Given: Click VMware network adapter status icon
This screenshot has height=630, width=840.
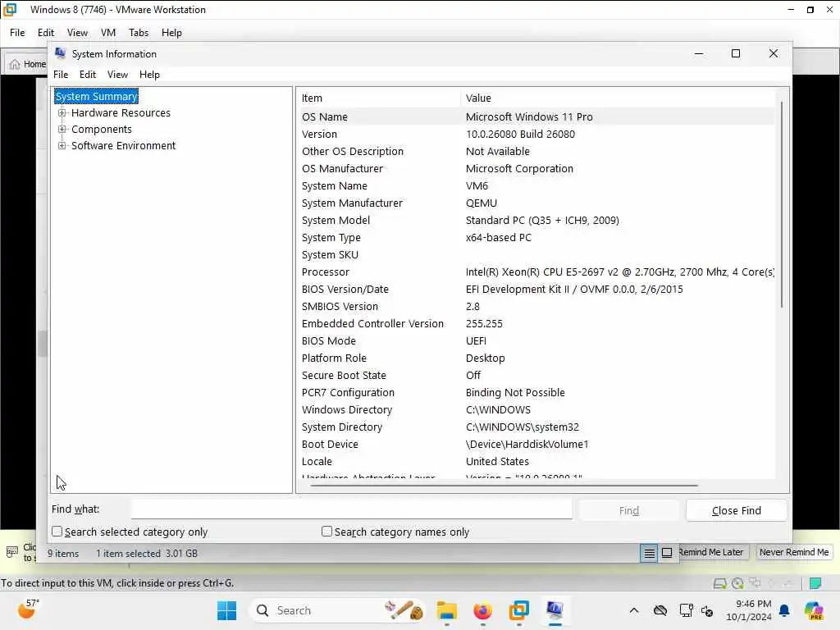Looking at the screenshot, I should tap(756, 583).
